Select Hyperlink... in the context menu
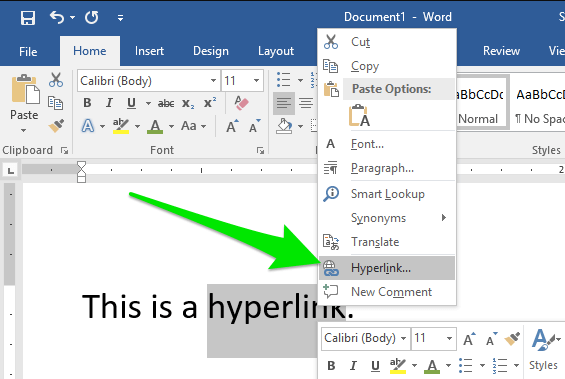Viewport: 565px width, 379px height. (x=387, y=268)
